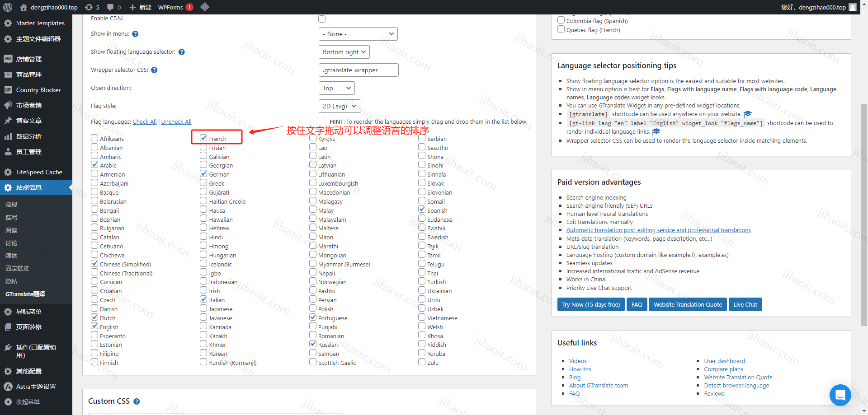Screen dimensions: 868x415
Task: Click the FAQ button under paid advantages
Action: tap(637, 305)
